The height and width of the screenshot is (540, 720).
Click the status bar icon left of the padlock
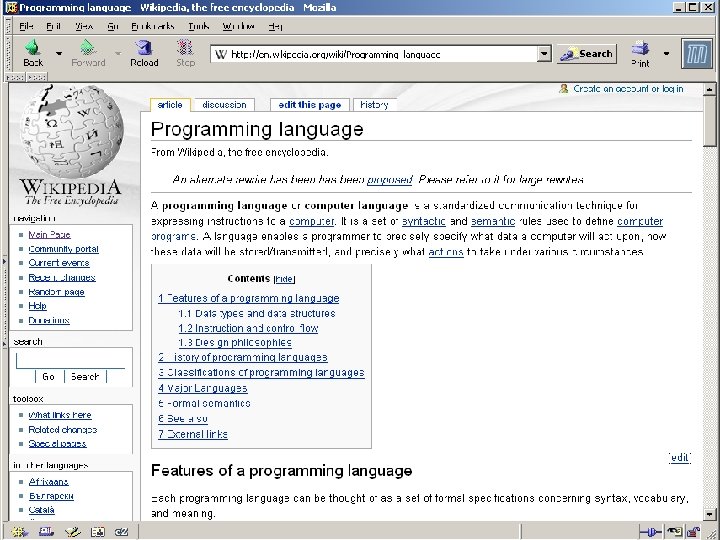click(x=674, y=532)
